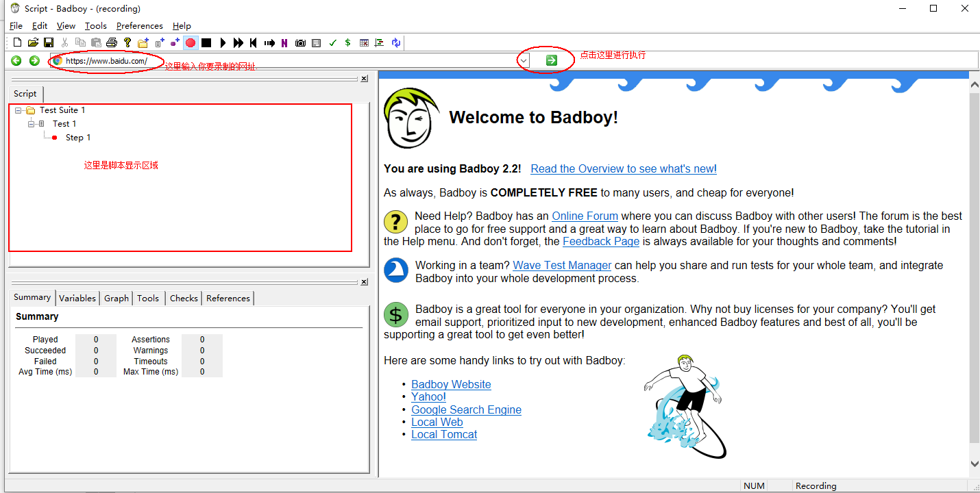Open the Badboy Website link
The image size is (980, 493).
coord(451,384)
